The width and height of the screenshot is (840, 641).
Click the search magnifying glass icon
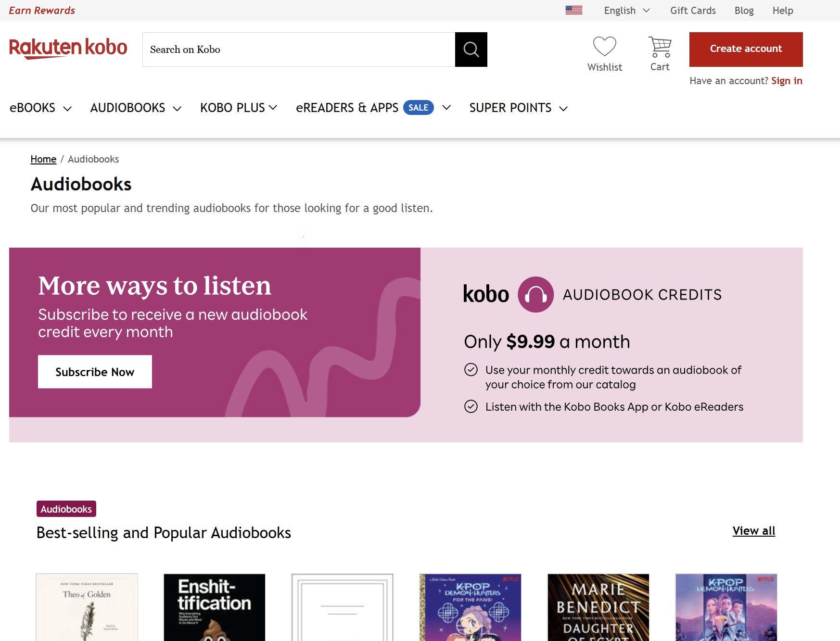click(471, 49)
